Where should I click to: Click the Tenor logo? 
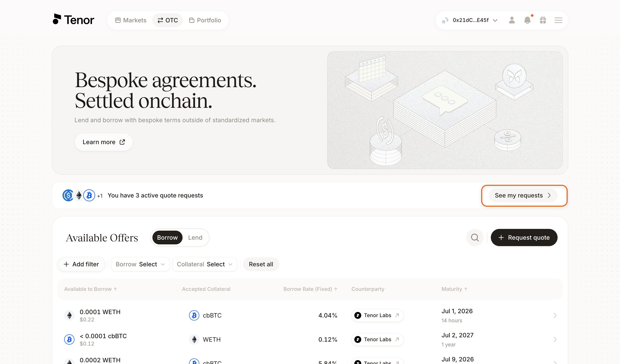point(73,19)
